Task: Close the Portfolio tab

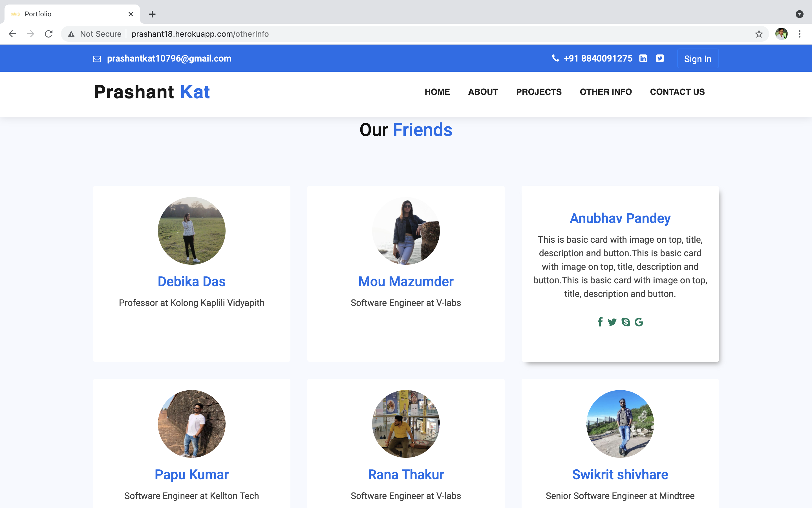Action: (131, 14)
